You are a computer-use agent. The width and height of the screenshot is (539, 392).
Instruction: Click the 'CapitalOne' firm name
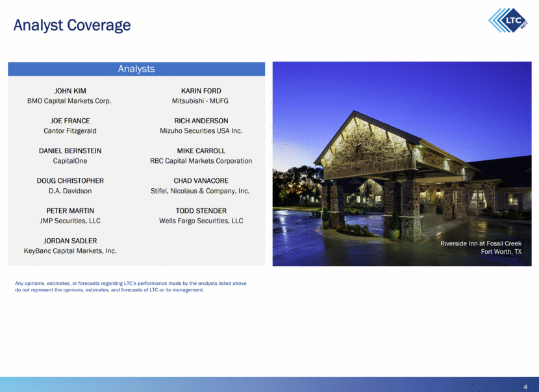[x=70, y=161]
